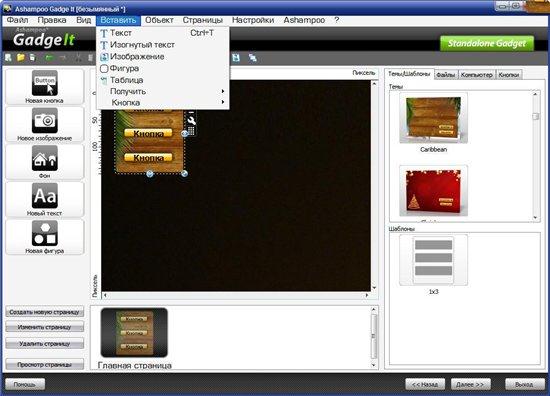Click the Новое изображение camera icon
550x396 pixels.
45,121
